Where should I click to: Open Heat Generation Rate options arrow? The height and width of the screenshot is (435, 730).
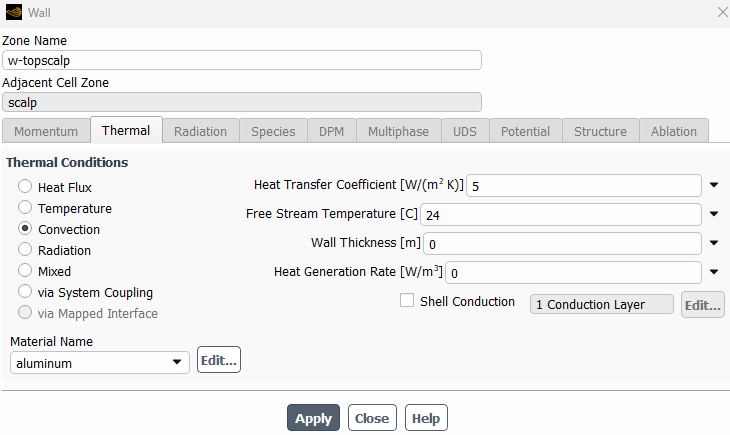click(x=714, y=272)
